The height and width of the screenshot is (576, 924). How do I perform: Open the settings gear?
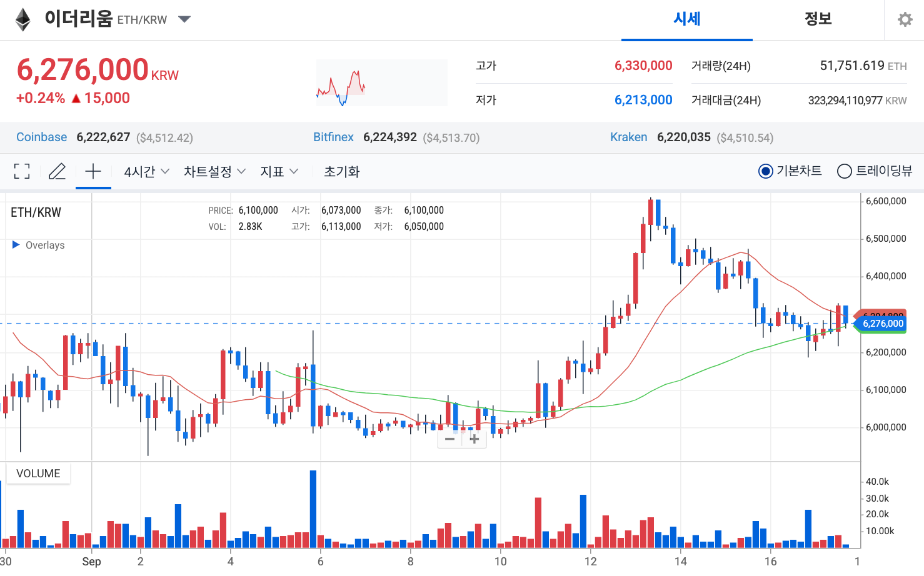(905, 19)
